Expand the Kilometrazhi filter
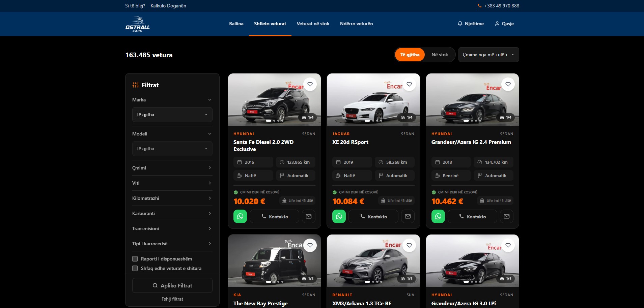 click(x=172, y=198)
